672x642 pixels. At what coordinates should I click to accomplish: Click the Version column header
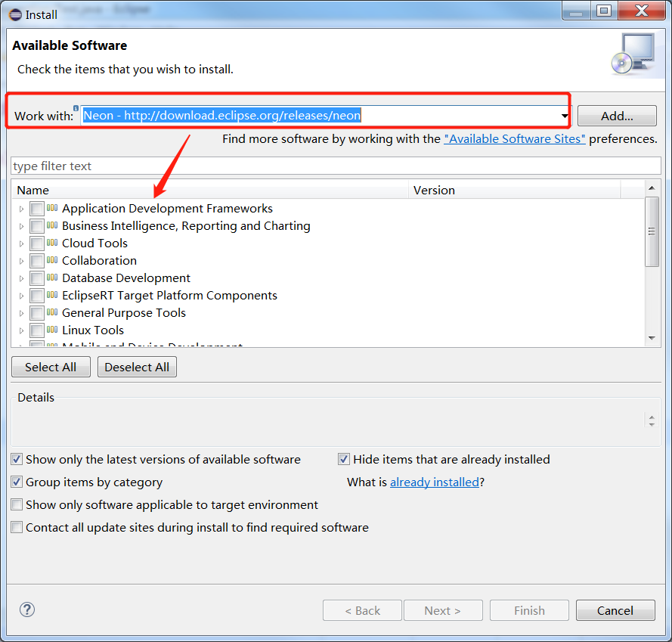coord(514,190)
